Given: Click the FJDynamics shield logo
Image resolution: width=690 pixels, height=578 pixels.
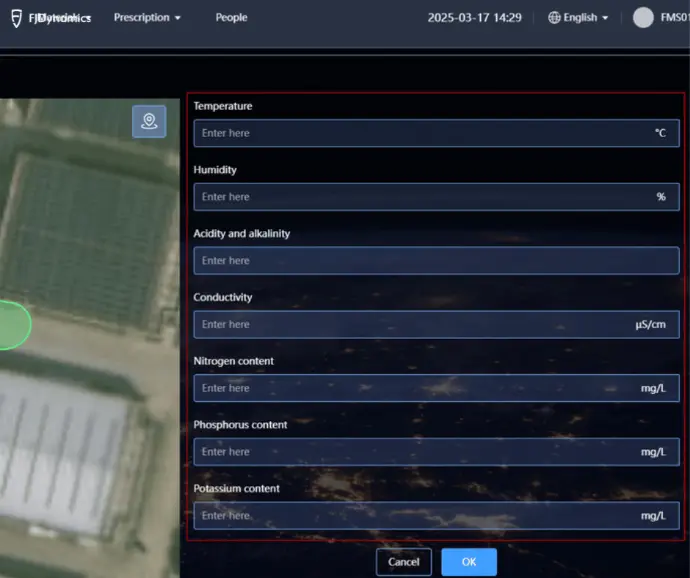Looking at the screenshot, I should pos(16,18).
